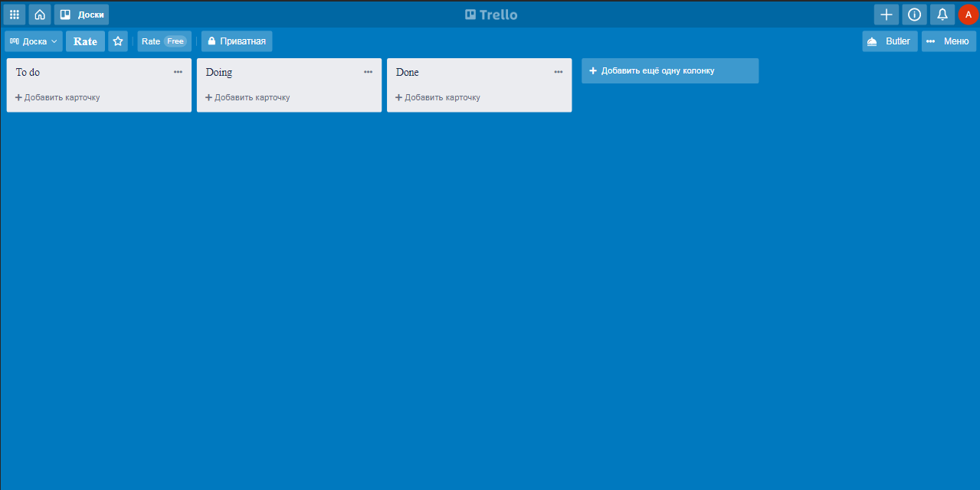Viewport: 980px width, 490px height.
Task: Open the information icon
Action: tap(914, 15)
